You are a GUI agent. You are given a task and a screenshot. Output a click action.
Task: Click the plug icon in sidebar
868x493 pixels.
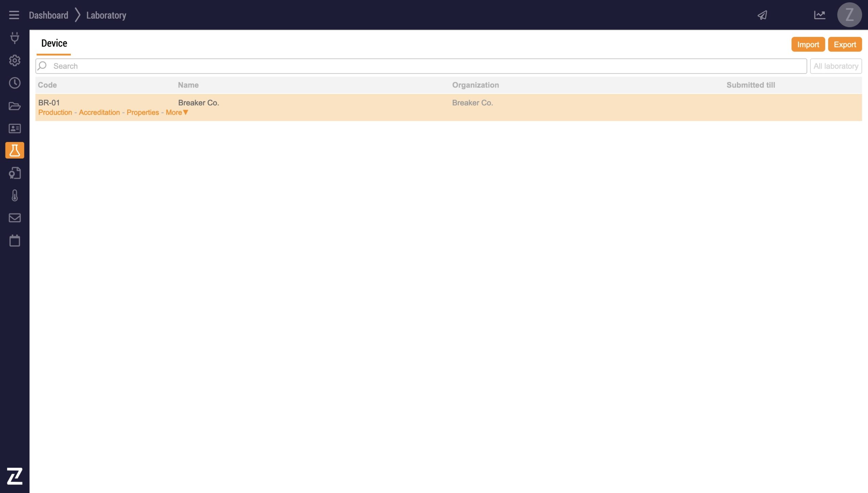pyautogui.click(x=15, y=38)
